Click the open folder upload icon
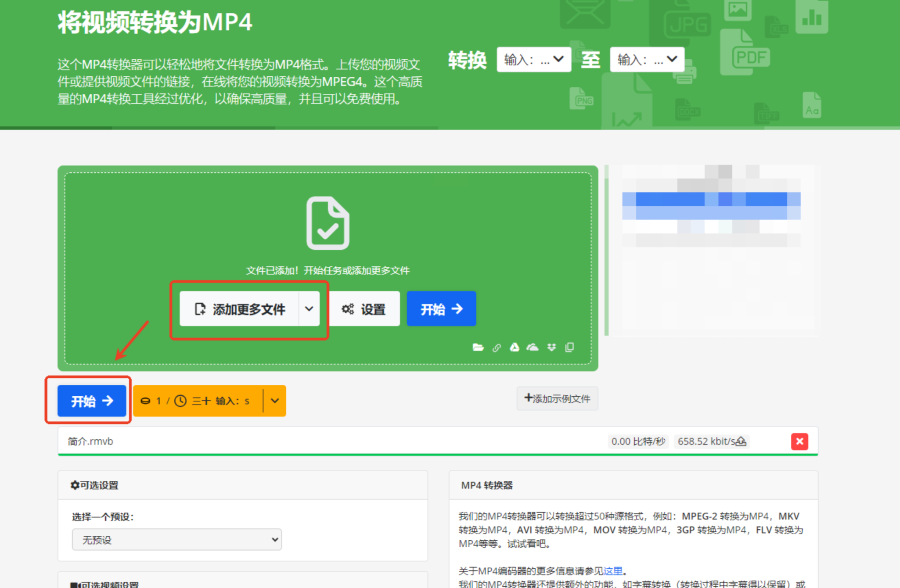 point(478,348)
